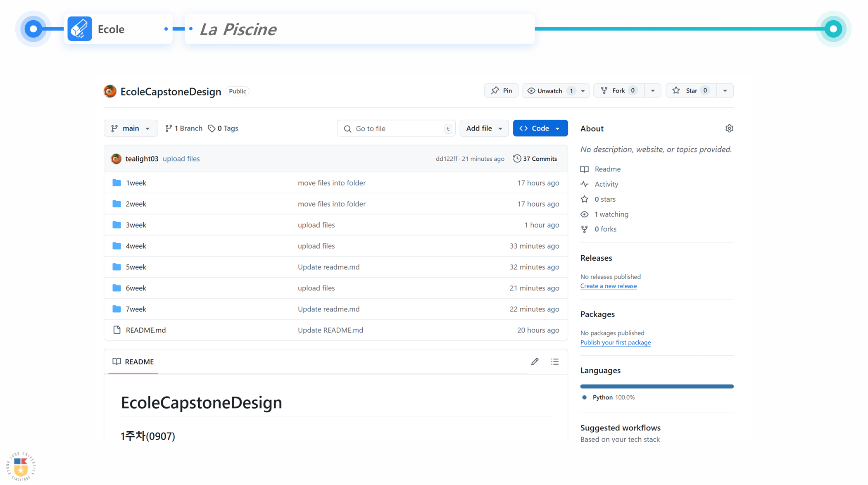Open the 3week folder icon
This screenshot has width=868, height=485.
117,225
